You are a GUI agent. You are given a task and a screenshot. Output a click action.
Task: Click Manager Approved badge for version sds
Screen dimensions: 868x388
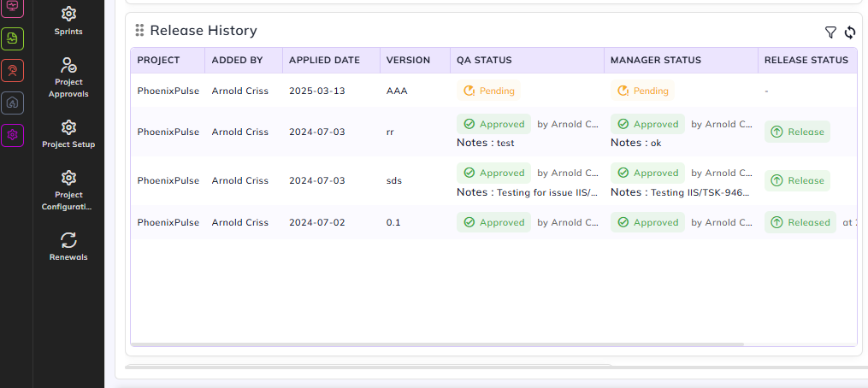[x=647, y=173]
